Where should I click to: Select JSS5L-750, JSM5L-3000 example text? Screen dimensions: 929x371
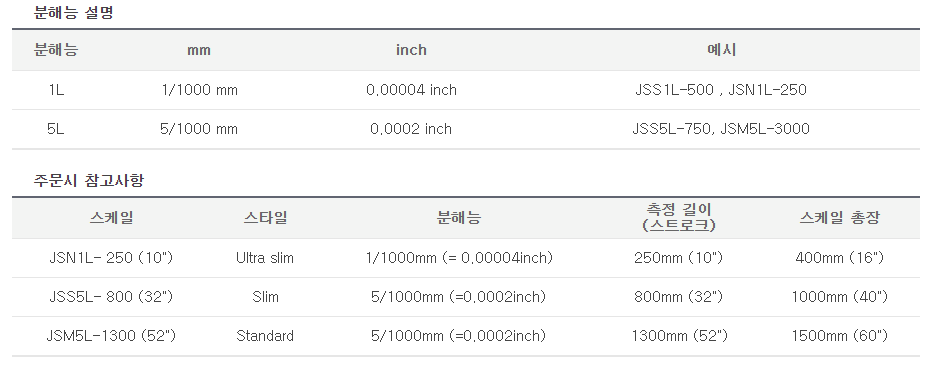point(721,129)
